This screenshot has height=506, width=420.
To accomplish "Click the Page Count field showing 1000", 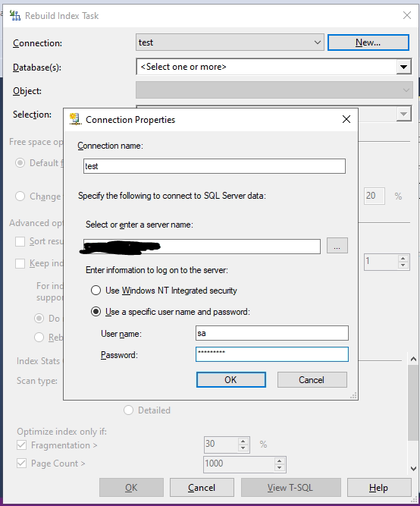I will [x=239, y=464].
